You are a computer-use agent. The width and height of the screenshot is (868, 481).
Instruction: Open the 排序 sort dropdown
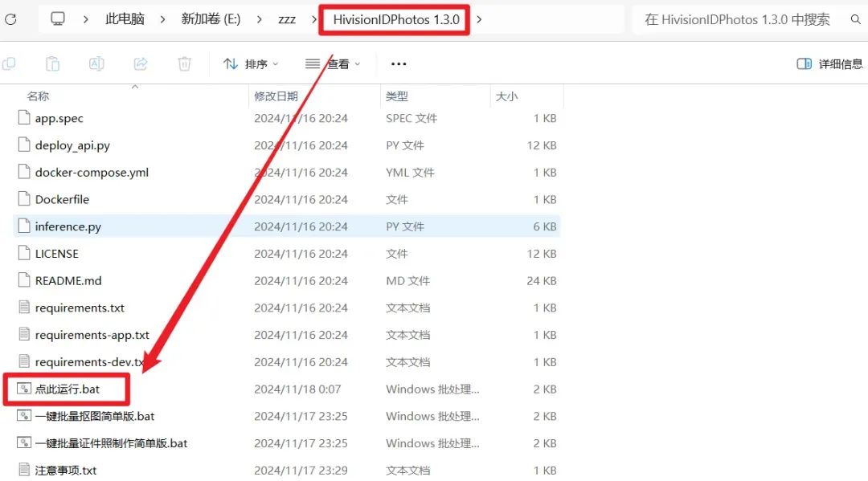251,64
